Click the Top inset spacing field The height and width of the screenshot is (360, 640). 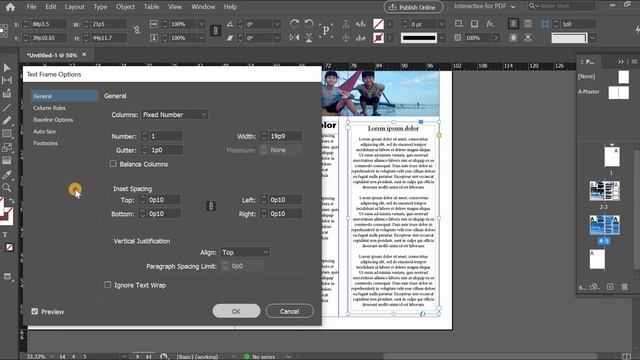tap(164, 200)
